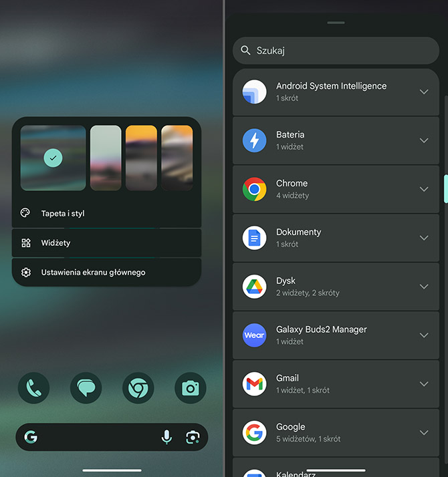Expand the Bateria widget row chevron
The height and width of the screenshot is (477, 448).
[424, 140]
